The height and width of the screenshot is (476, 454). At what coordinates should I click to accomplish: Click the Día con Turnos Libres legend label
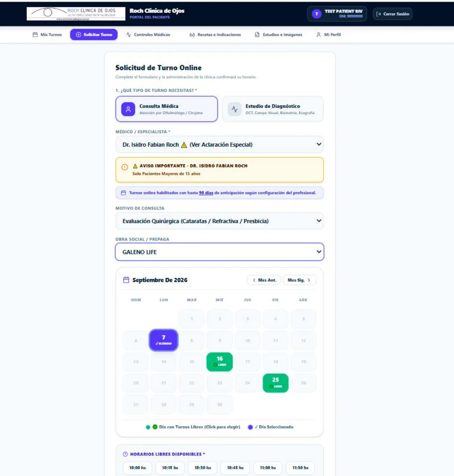(199, 427)
